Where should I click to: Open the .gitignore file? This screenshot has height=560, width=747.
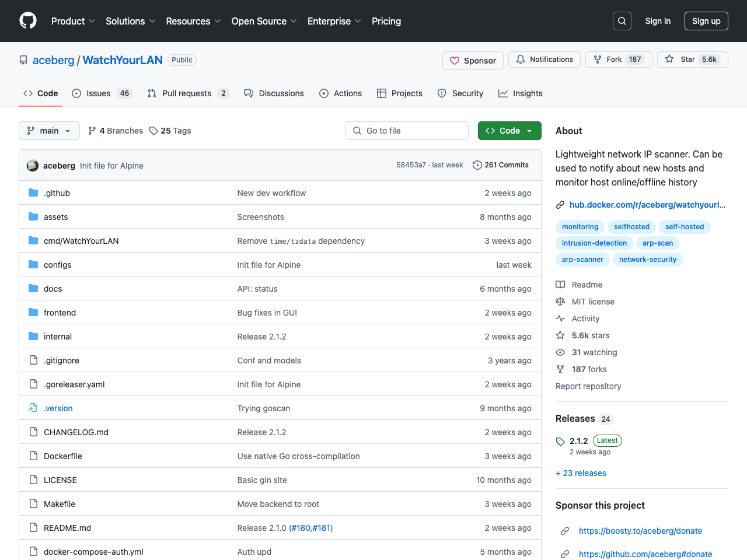pyautogui.click(x=61, y=360)
